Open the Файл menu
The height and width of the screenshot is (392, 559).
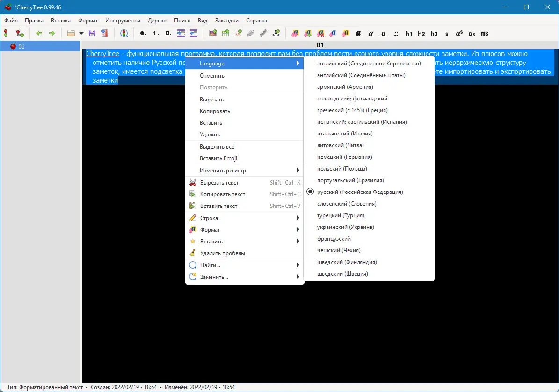[x=11, y=20]
